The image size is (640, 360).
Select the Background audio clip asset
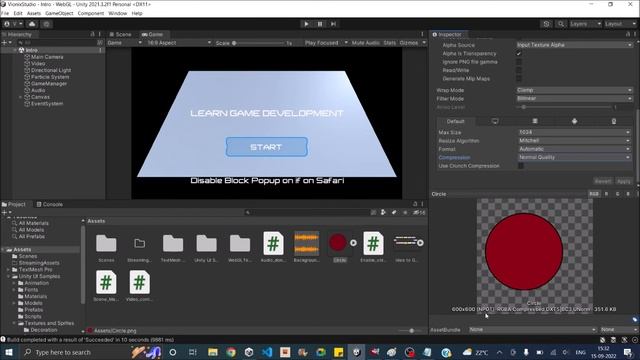(x=307, y=243)
